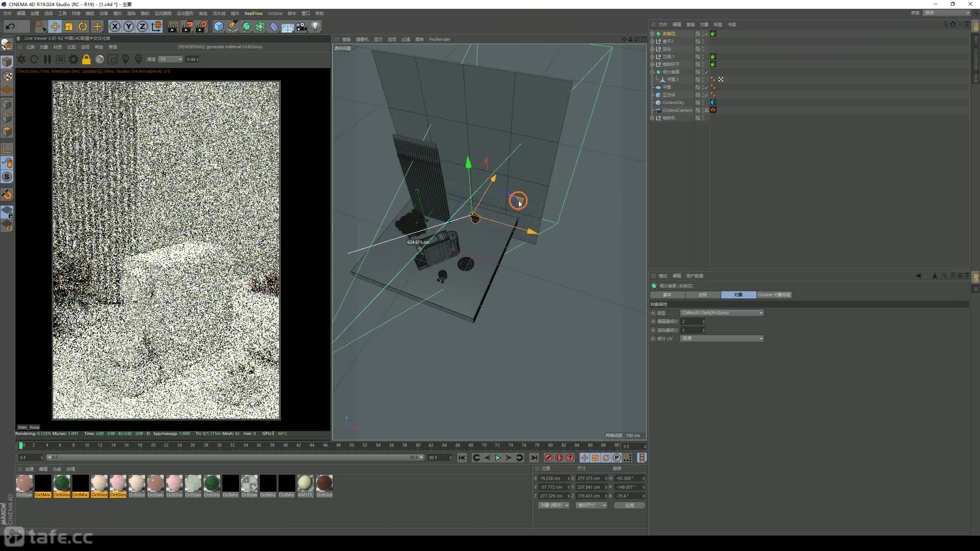Open the edit render settings icon
Viewport: 980px width, 551px height.
tap(201, 26)
